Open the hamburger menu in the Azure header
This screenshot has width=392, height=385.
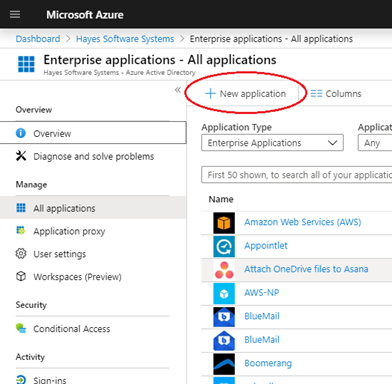pos(15,14)
